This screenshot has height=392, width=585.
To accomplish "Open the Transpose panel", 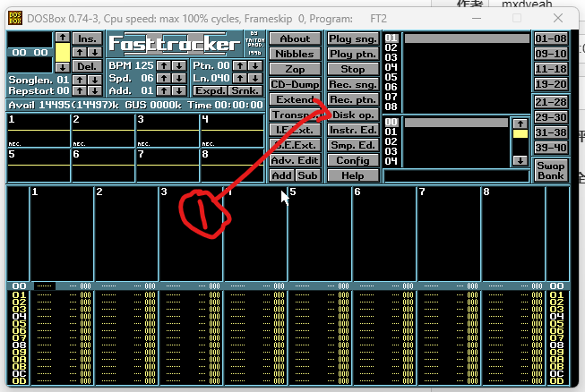I will pyautogui.click(x=295, y=115).
